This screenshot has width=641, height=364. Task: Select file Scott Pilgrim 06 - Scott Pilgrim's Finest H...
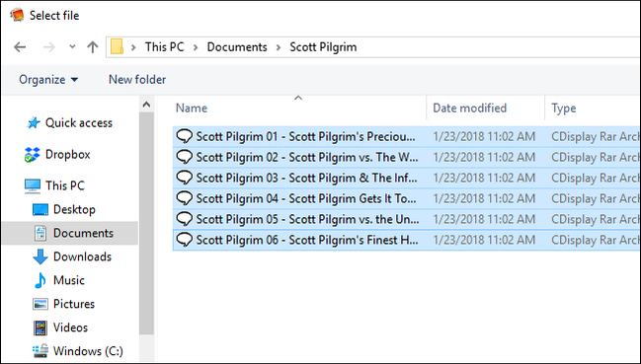[x=307, y=240]
